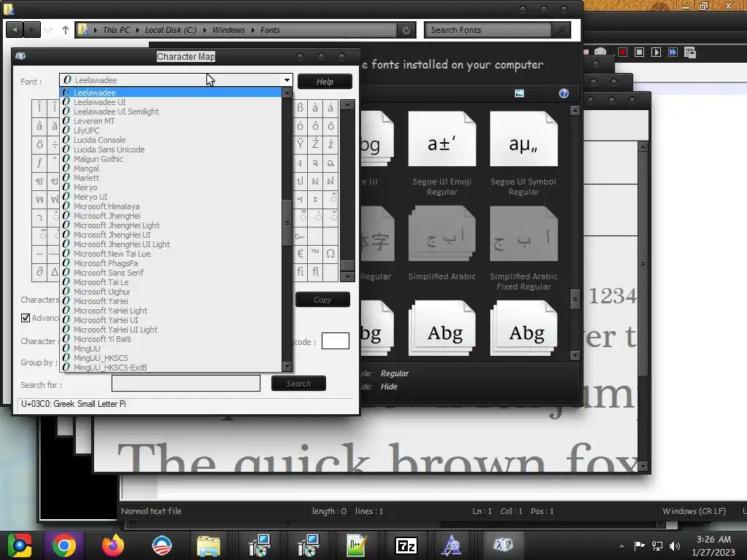This screenshot has width=747, height=560.
Task: Open the Start button at taskbar left
Action: (x=19, y=545)
